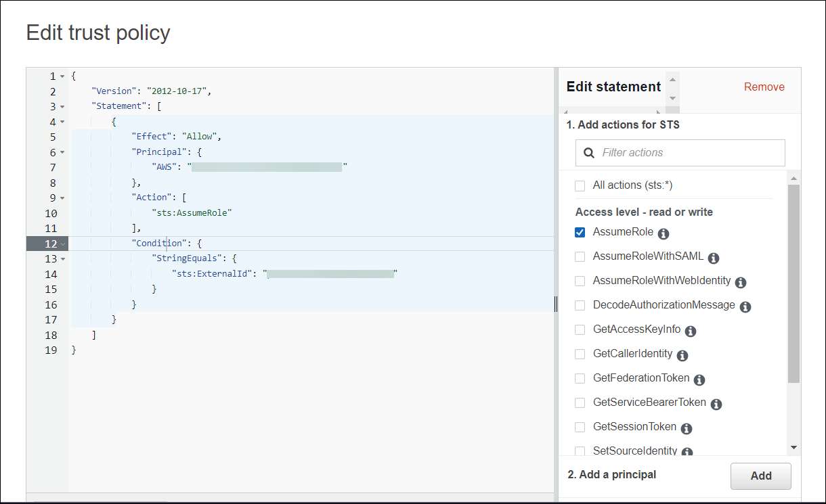Open info icon next to GetCallerIdentity
The width and height of the screenshot is (826, 504).
(x=682, y=355)
